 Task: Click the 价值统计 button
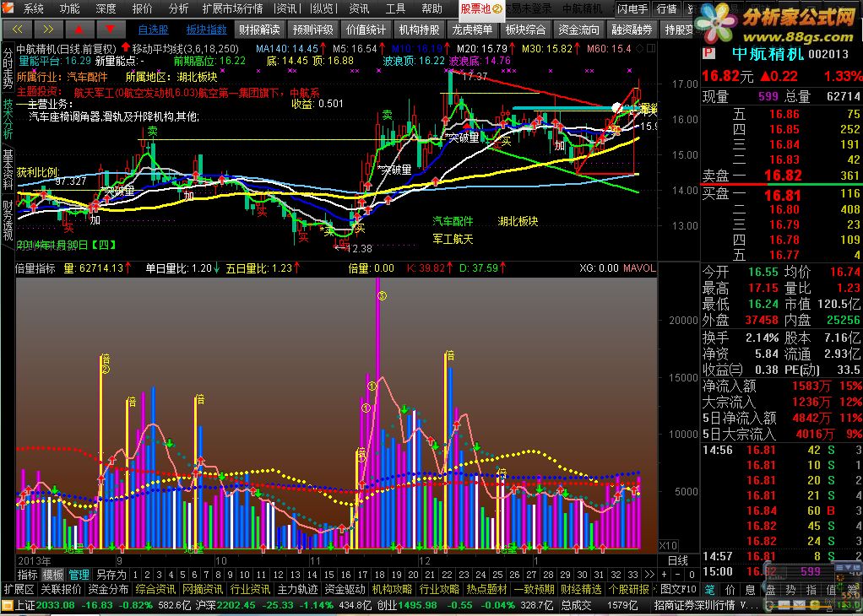366,30
